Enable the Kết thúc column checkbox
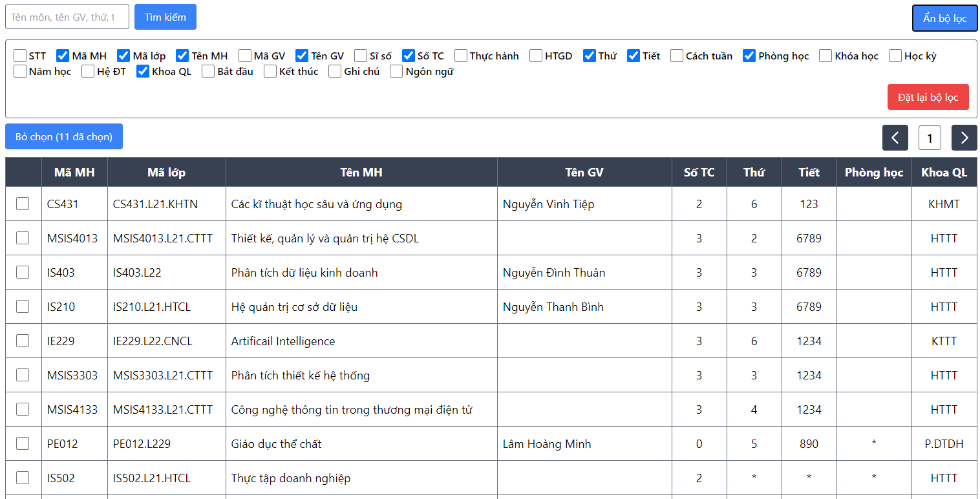This screenshot has width=980, height=499. [x=270, y=71]
